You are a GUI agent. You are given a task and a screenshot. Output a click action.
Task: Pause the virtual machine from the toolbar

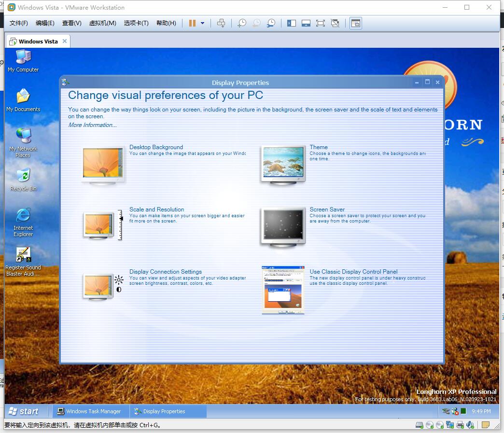pyautogui.click(x=192, y=23)
